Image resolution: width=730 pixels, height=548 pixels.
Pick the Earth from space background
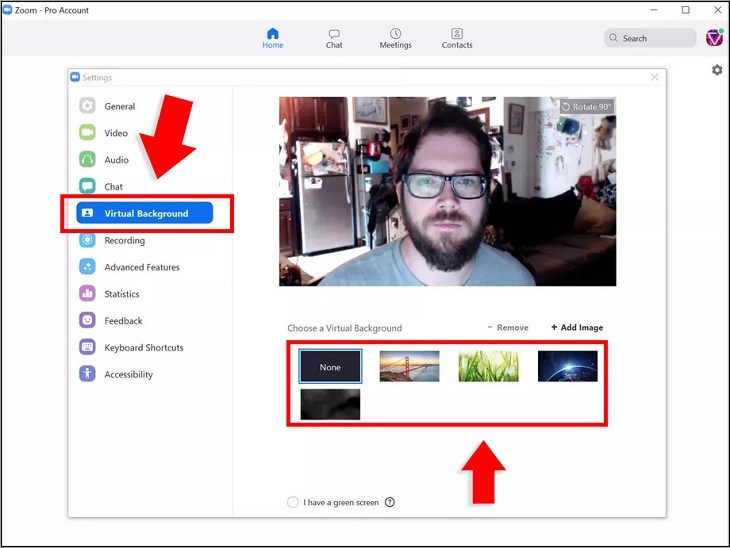(568, 366)
